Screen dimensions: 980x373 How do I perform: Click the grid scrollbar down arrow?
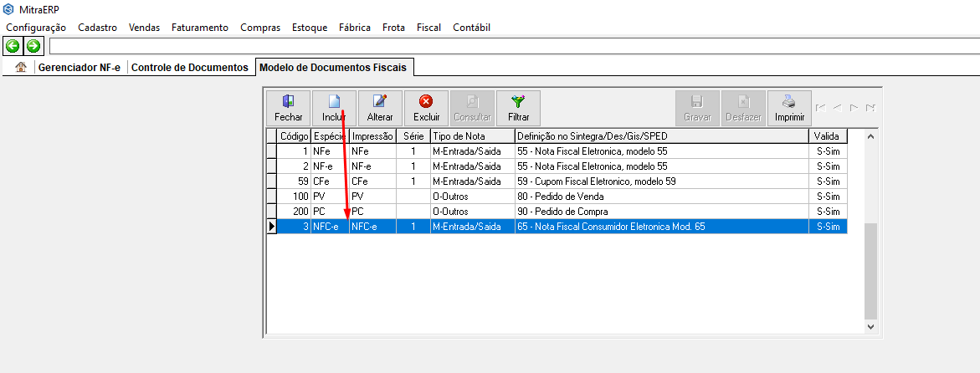(870, 326)
